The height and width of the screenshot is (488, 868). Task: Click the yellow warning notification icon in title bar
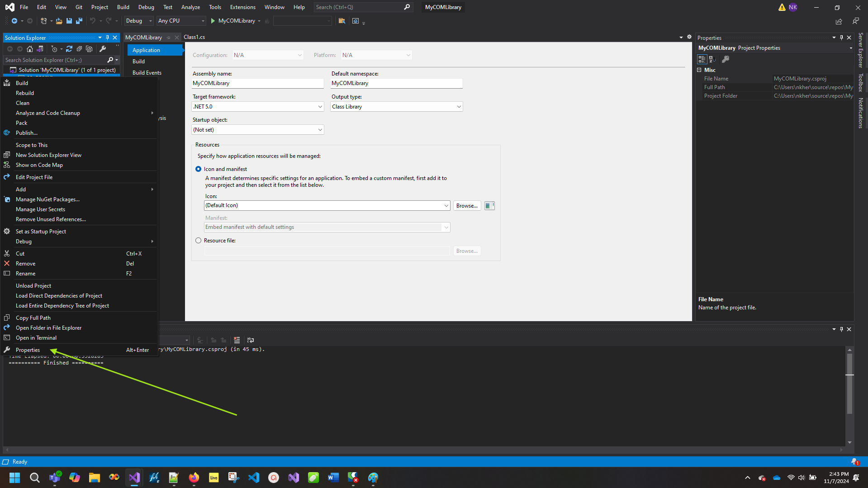click(x=782, y=7)
